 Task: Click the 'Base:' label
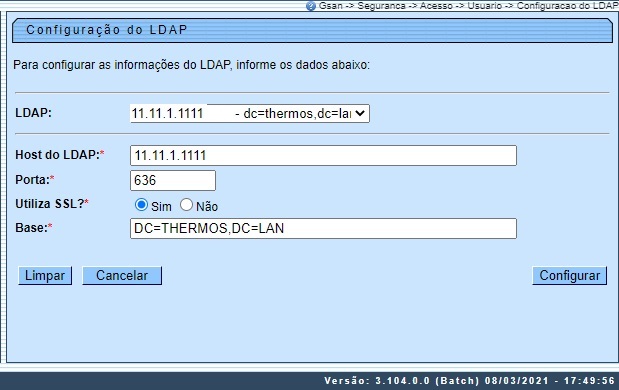point(32,228)
